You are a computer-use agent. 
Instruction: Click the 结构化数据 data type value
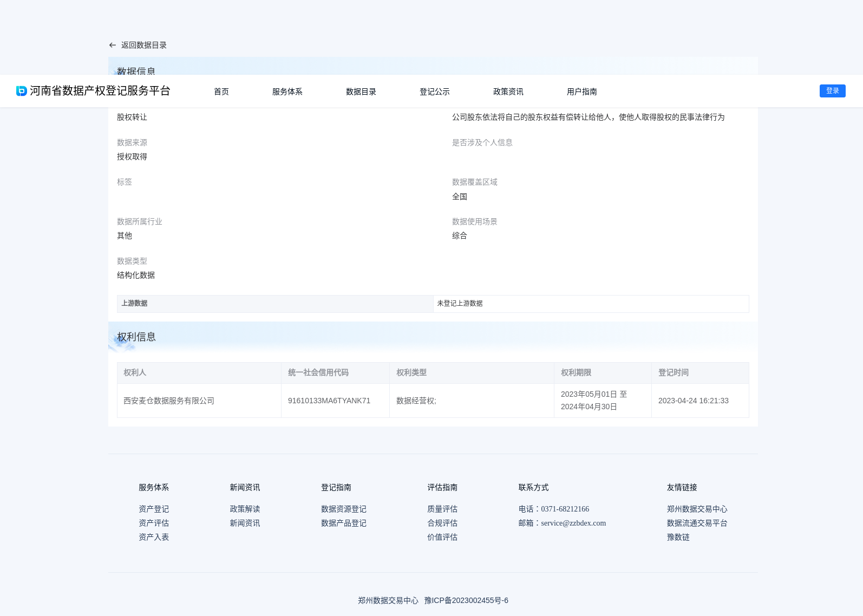click(x=136, y=275)
